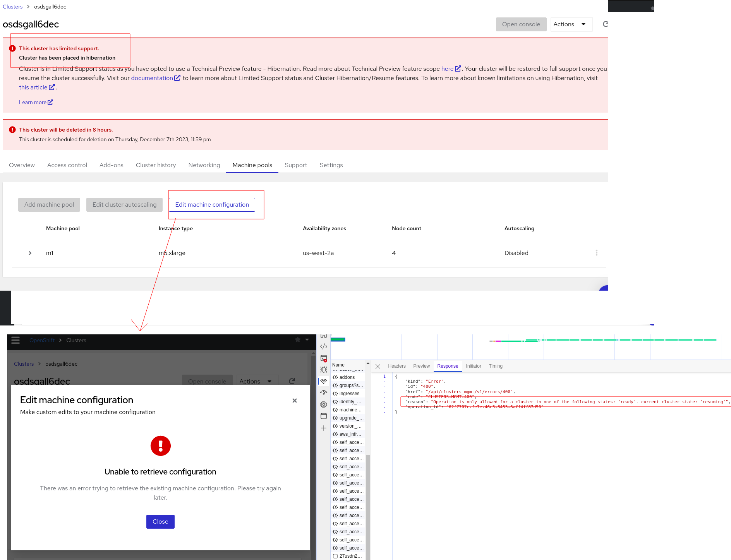This screenshot has width=731, height=560.
Task: Select the machine… network request
Action: [x=347, y=410]
